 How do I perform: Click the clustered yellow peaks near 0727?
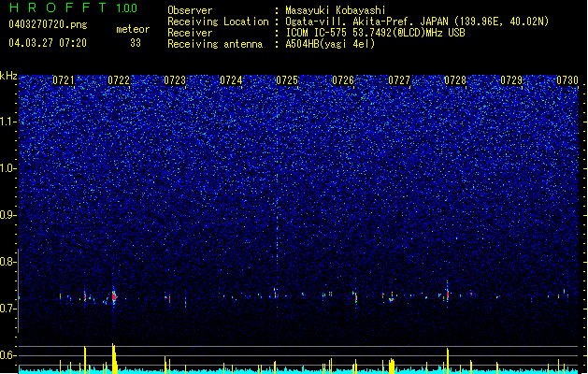[x=391, y=366]
